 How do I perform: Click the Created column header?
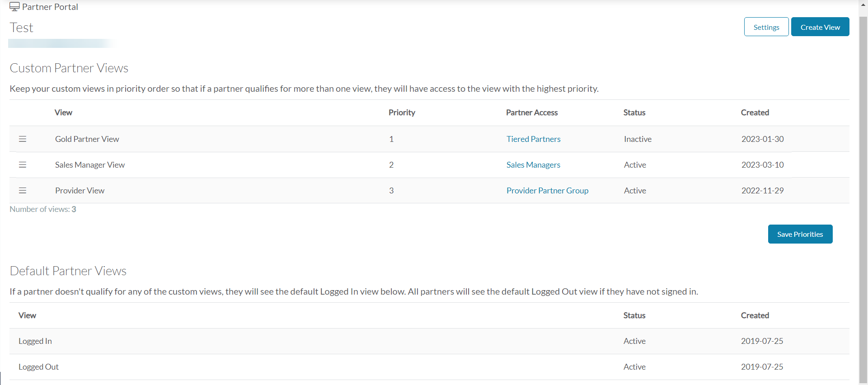[x=755, y=113]
